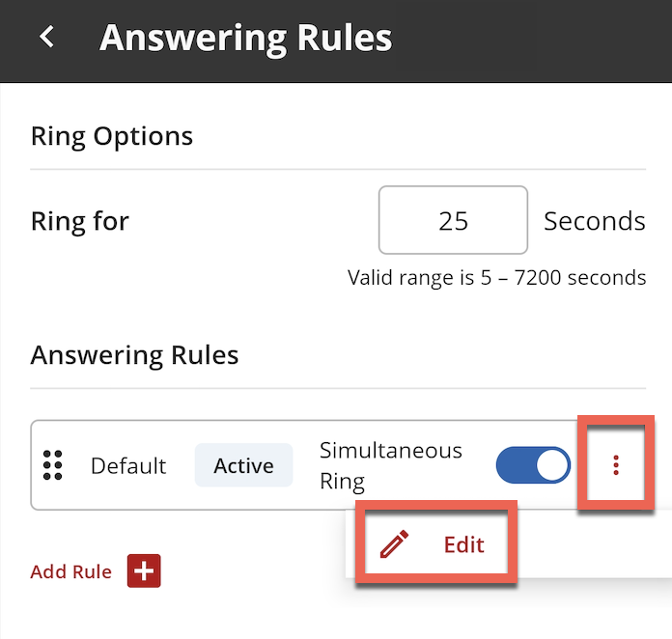This screenshot has width=672, height=639.
Task: Click the Default rule row card
Action: coord(306,465)
